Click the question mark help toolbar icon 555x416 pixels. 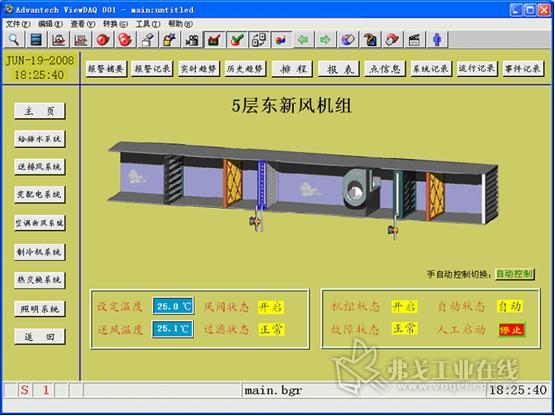point(370,39)
